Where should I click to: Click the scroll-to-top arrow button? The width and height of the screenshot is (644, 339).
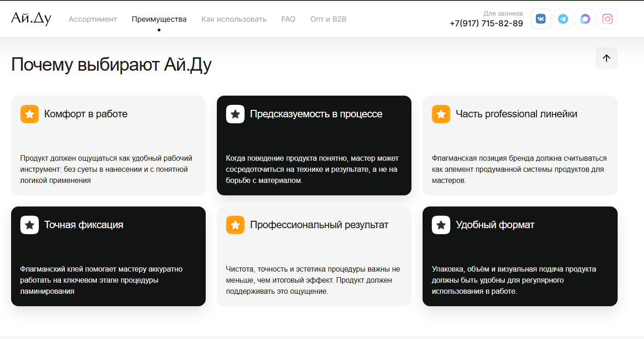[x=607, y=58]
